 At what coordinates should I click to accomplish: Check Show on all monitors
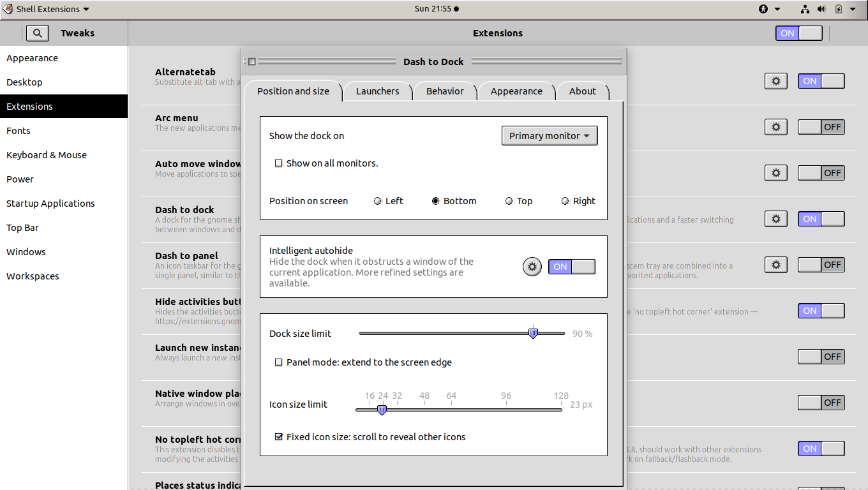pos(278,163)
